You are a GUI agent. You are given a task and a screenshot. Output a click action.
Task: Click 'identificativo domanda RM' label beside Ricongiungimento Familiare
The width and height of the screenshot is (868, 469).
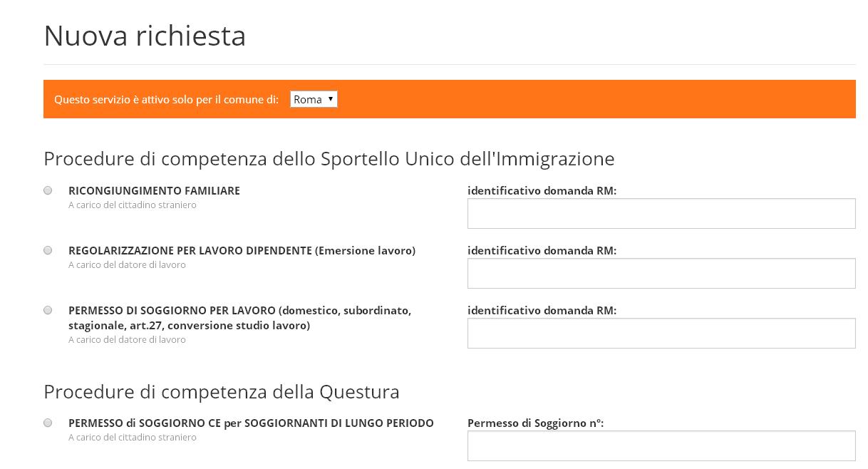point(542,191)
